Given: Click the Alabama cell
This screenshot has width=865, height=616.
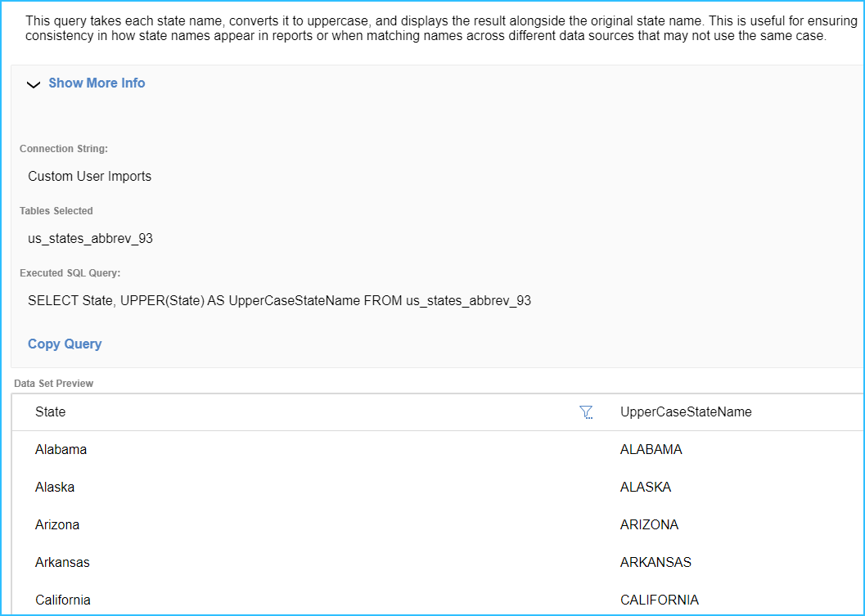Looking at the screenshot, I should (x=61, y=449).
